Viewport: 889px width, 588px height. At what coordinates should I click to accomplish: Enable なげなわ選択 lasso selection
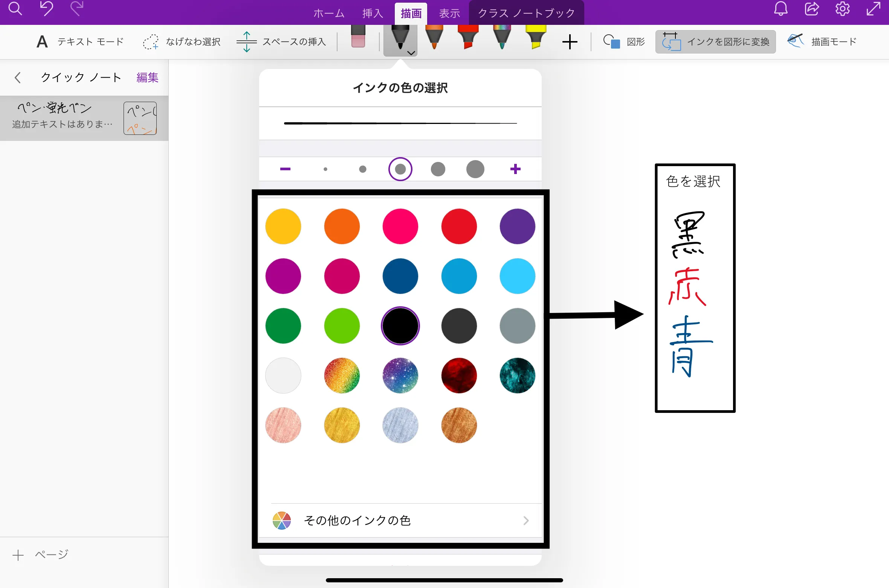coord(182,41)
